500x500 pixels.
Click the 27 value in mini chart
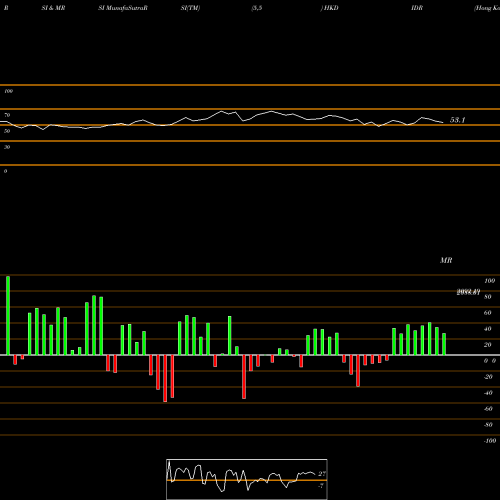322,474
